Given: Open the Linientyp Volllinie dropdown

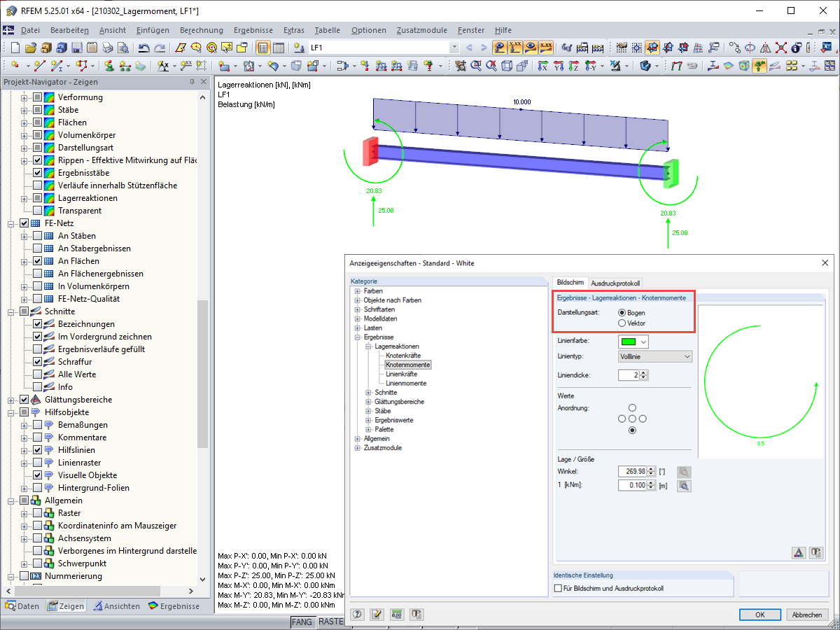Looking at the screenshot, I should coord(655,356).
